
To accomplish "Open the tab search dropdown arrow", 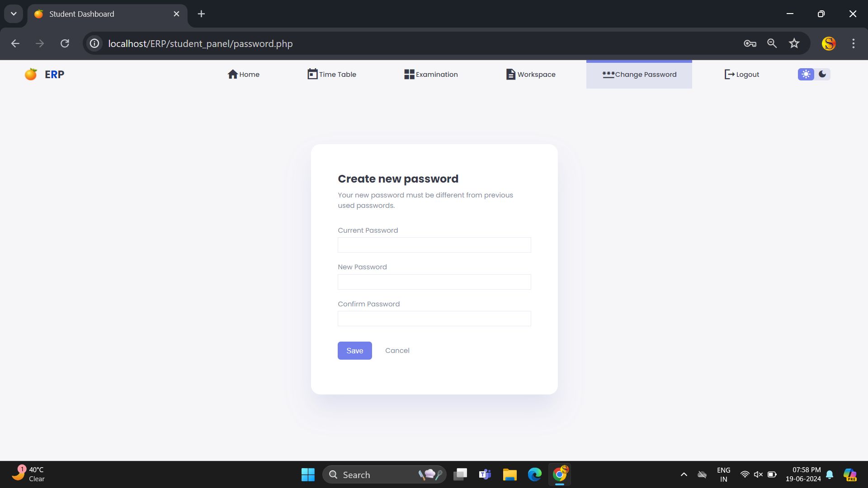I will (14, 14).
